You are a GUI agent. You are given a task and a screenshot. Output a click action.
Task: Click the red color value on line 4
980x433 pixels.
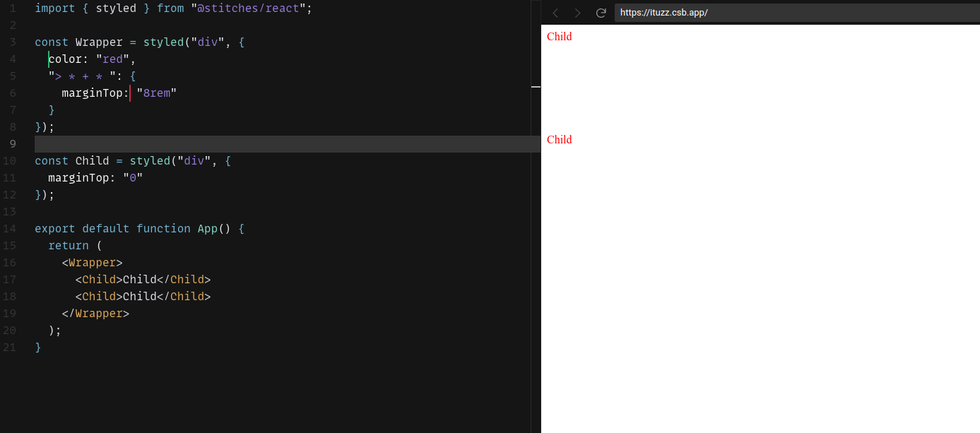pyautogui.click(x=112, y=59)
